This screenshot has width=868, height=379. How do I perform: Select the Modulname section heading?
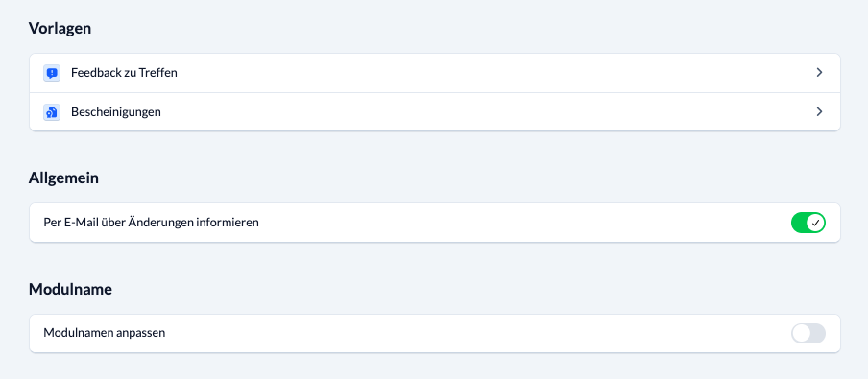tap(70, 289)
